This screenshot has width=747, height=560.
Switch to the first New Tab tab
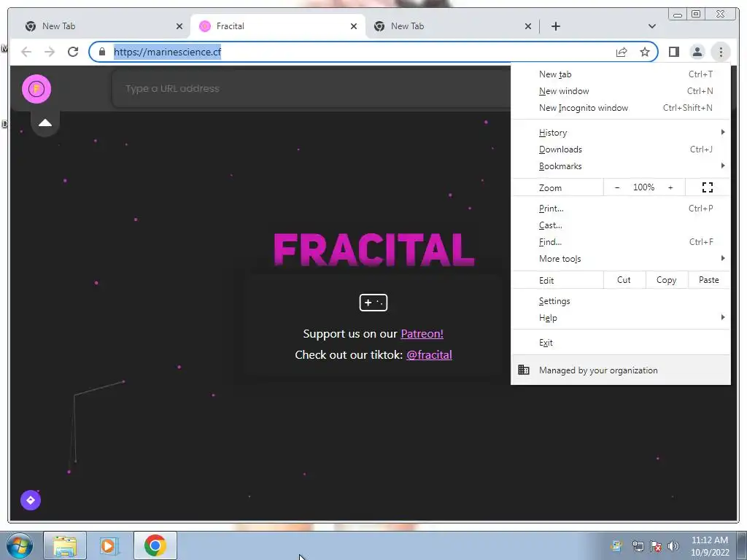point(103,26)
